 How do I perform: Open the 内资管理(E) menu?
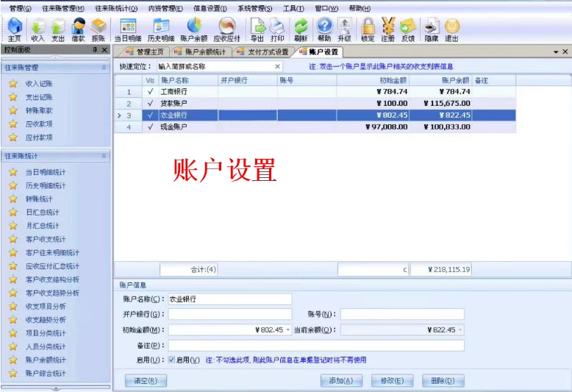click(165, 8)
